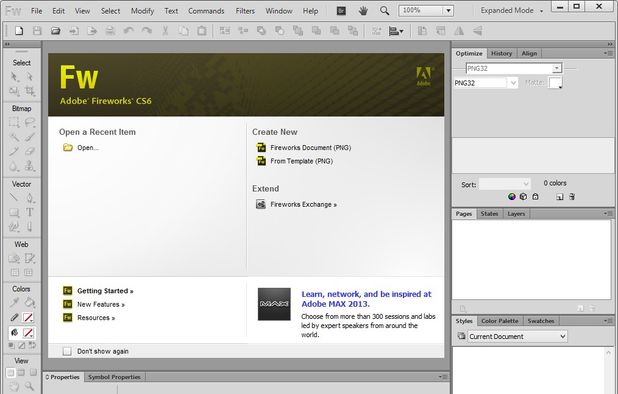The width and height of the screenshot is (618, 394).
Task: Open the saved settings dropdown in Optimize
Action: click(556, 68)
